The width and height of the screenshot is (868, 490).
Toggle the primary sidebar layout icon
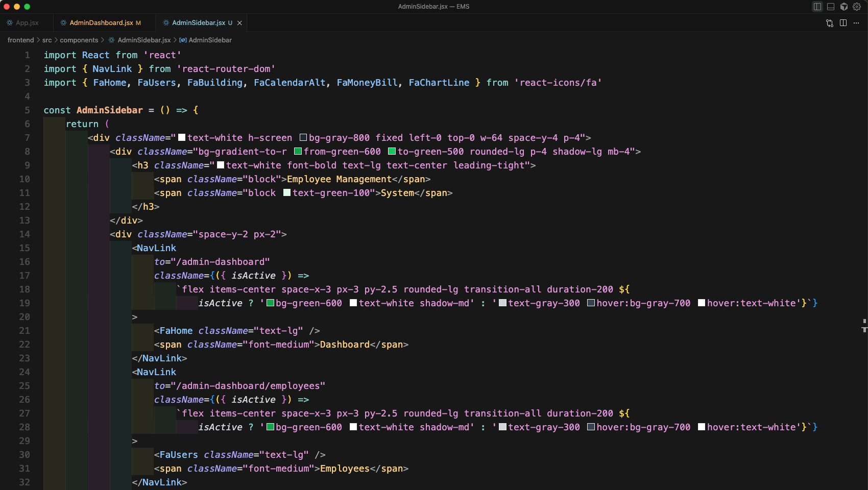(x=817, y=7)
